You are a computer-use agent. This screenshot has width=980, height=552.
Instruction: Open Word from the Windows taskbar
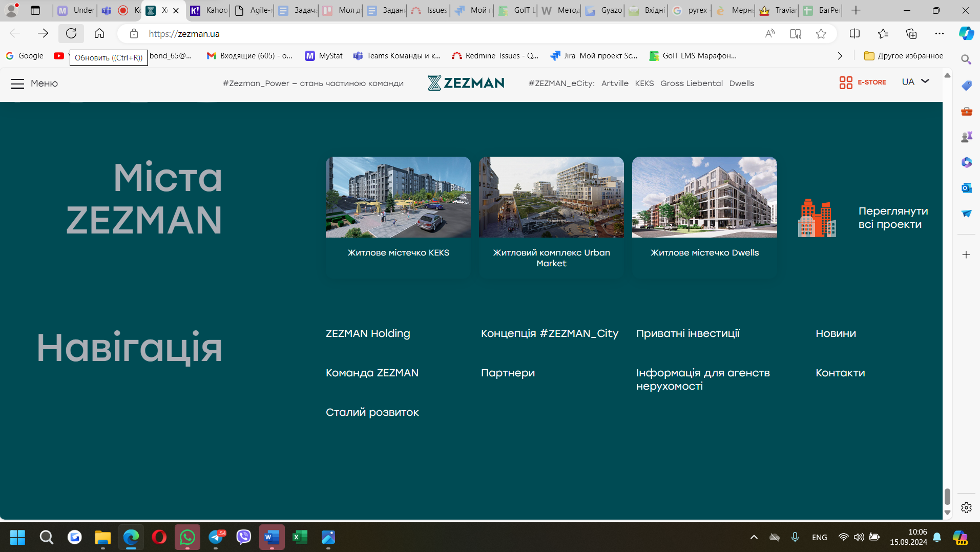(272, 537)
